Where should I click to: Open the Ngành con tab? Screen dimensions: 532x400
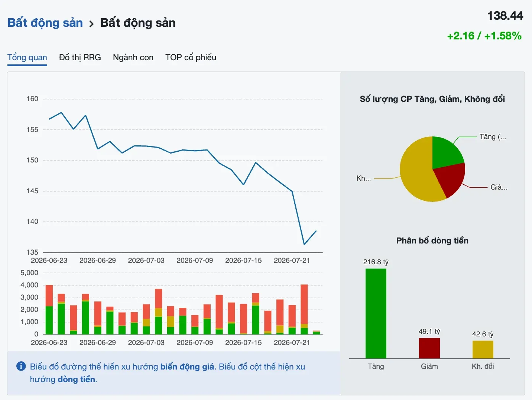(133, 58)
